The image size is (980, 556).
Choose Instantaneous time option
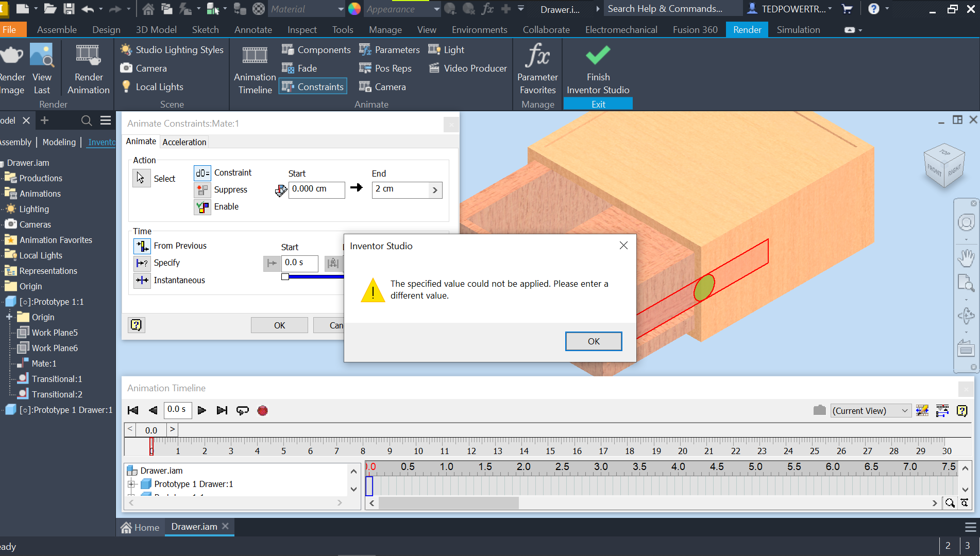tap(169, 280)
